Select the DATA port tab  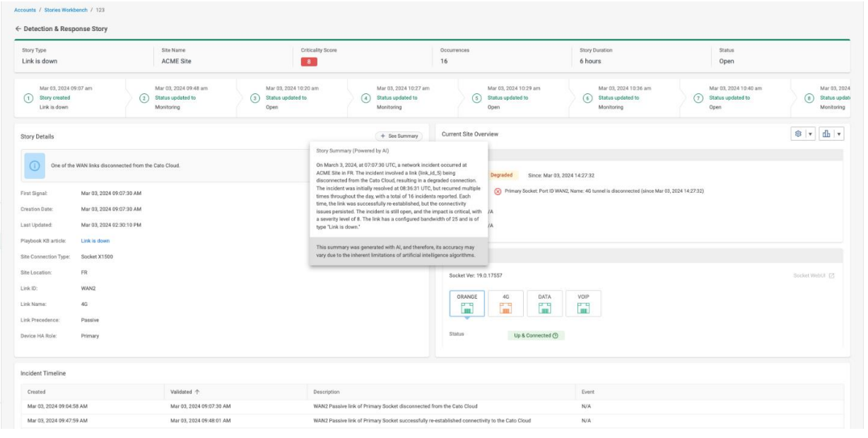(544, 303)
